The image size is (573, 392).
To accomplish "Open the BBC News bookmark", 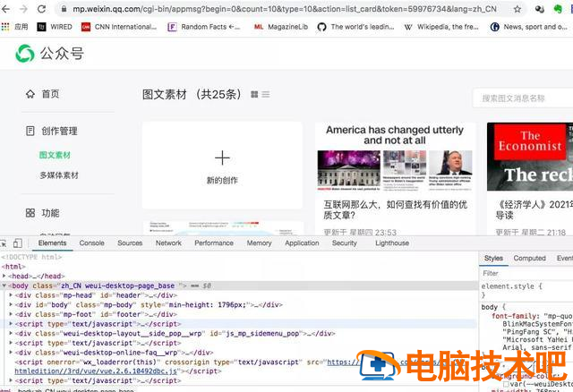I will tap(528, 27).
